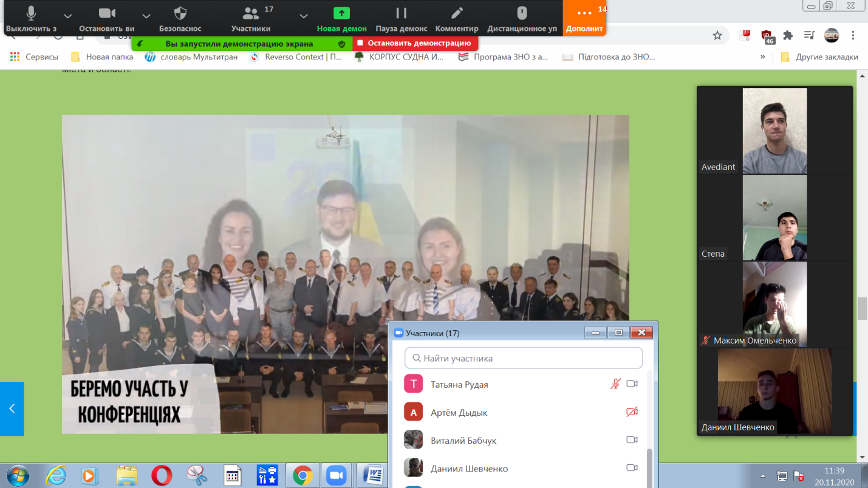Open audio options arrow beside the microphone

tap(67, 16)
